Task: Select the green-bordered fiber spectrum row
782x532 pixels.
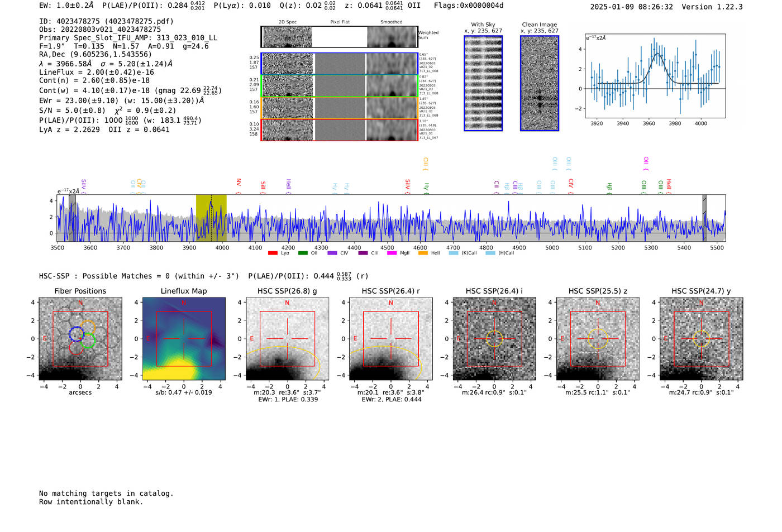Action: [340, 86]
